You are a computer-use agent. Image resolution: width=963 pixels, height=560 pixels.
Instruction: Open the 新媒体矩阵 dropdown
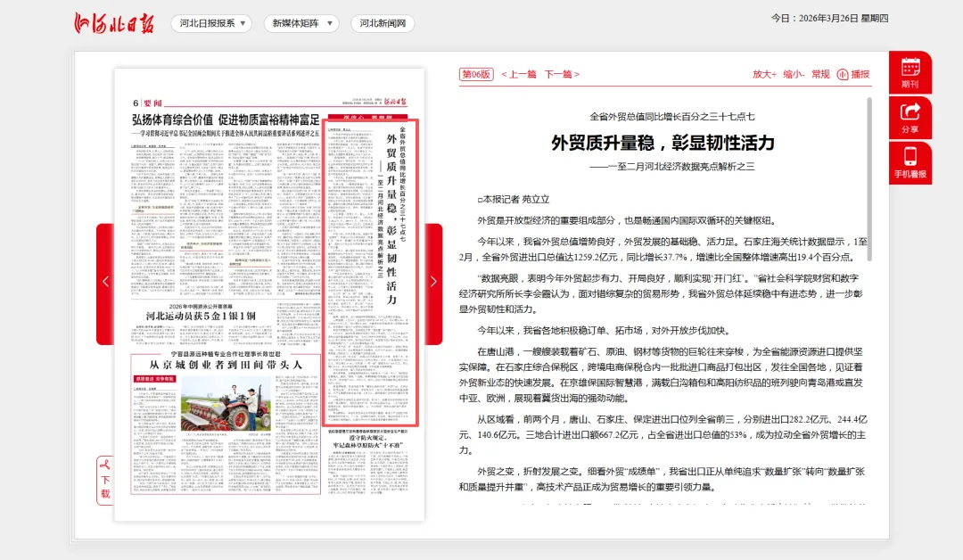click(301, 23)
